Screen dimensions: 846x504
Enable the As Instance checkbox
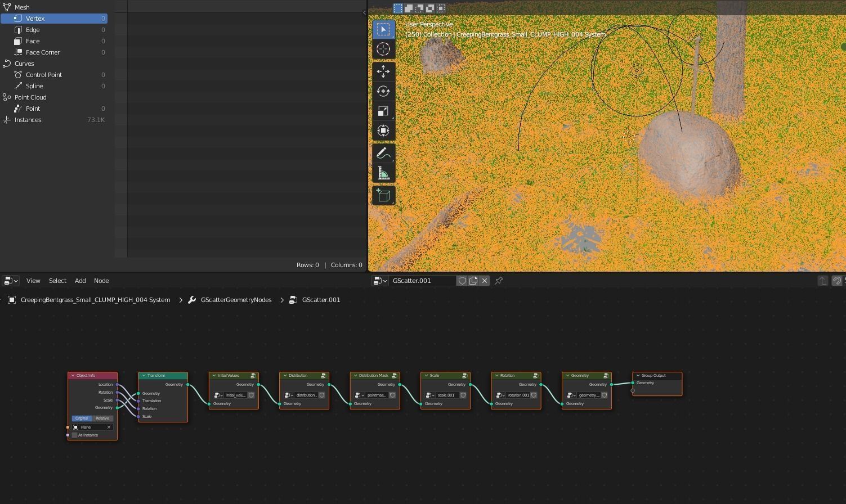(x=74, y=435)
